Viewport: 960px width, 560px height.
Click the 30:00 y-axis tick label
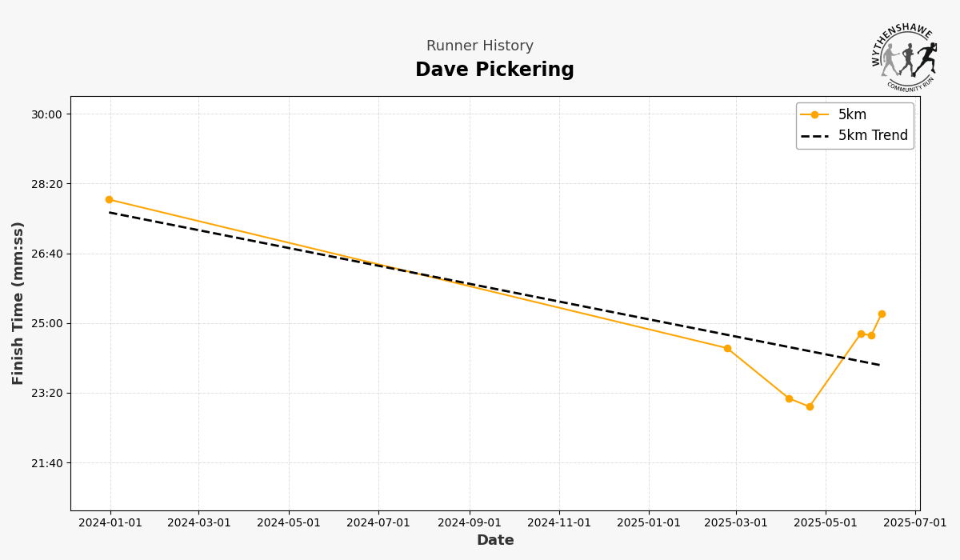click(x=46, y=114)
